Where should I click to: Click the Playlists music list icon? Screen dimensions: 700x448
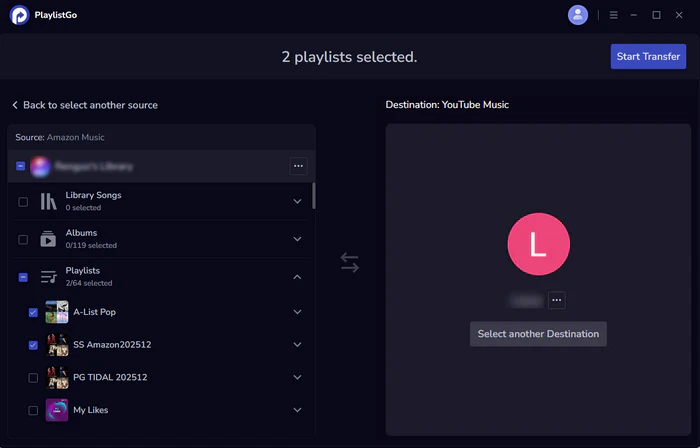coord(48,277)
